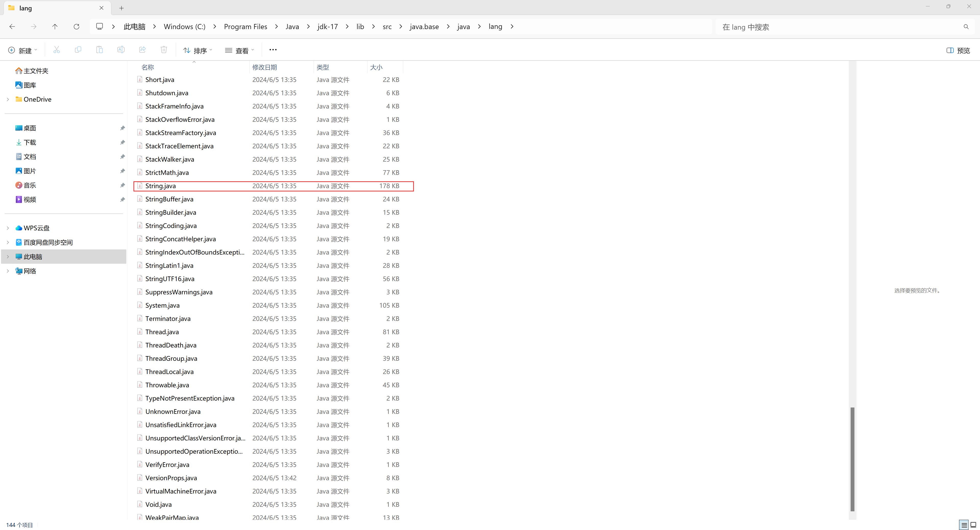Go up one folder level
The image size is (980, 530).
[55, 27]
